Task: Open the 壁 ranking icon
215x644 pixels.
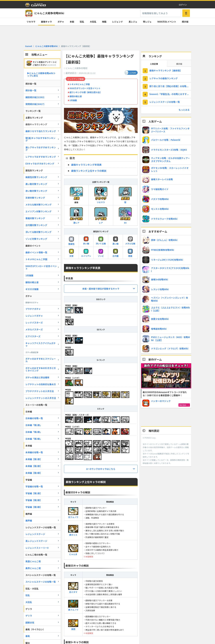Action: pos(125,193)
